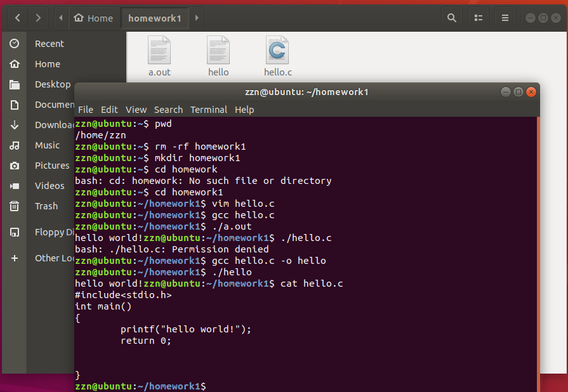Click the left path-bar scroll arrow
This screenshot has height=392, width=568.
61,18
